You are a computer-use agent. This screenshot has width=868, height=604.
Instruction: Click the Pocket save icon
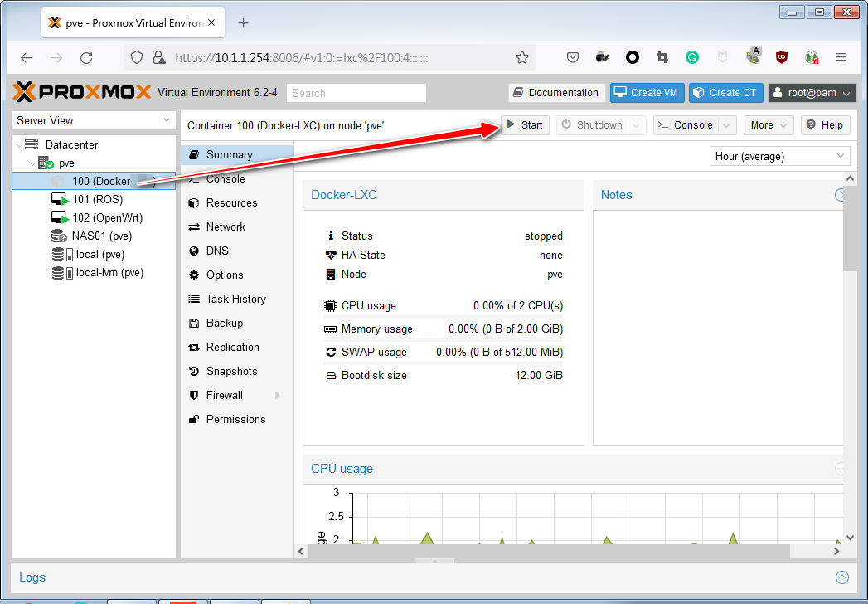click(573, 57)
